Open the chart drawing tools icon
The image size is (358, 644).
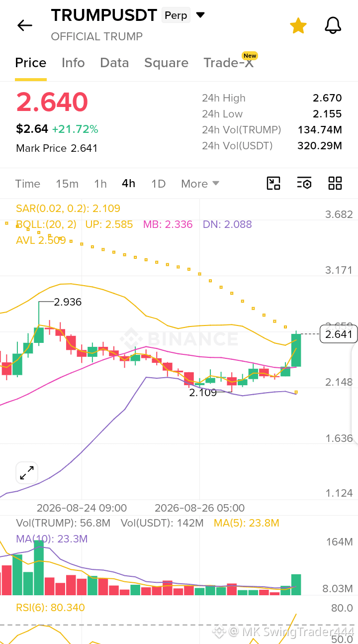click(x=273, y=183)
